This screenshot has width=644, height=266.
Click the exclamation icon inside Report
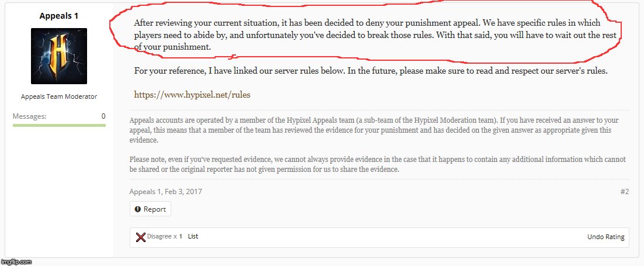[x=138, y=209]
